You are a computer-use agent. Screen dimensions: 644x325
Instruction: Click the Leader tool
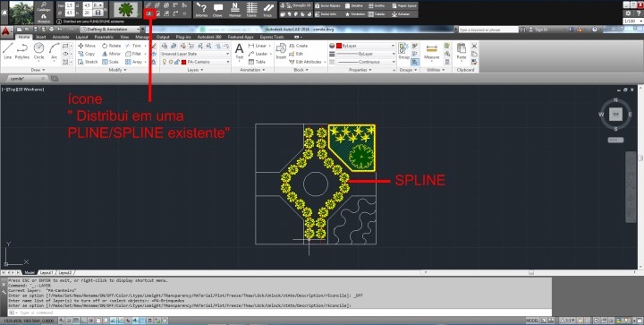258,54
